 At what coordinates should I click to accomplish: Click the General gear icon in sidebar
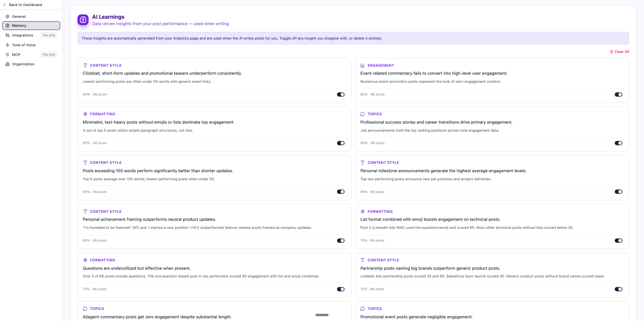[7, 16]
